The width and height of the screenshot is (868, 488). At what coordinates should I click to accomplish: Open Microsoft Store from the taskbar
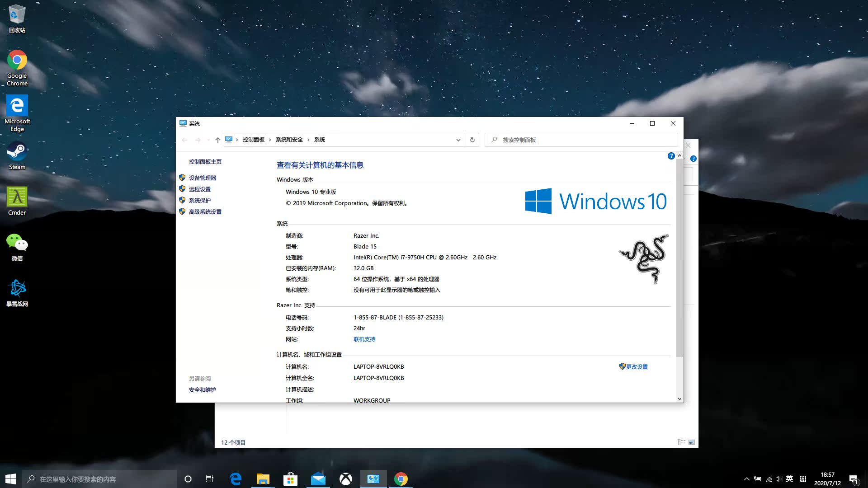coord(290,479)
